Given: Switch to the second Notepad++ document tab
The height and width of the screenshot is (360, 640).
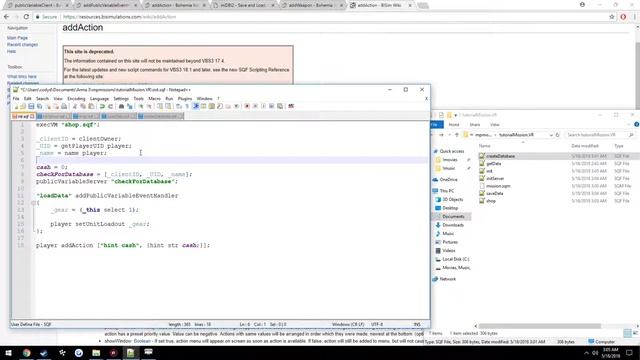Looking at the screenshot, I should (53, 116).
